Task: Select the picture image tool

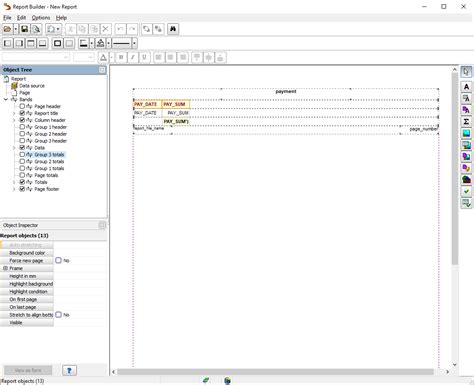Action: [466, 133]
